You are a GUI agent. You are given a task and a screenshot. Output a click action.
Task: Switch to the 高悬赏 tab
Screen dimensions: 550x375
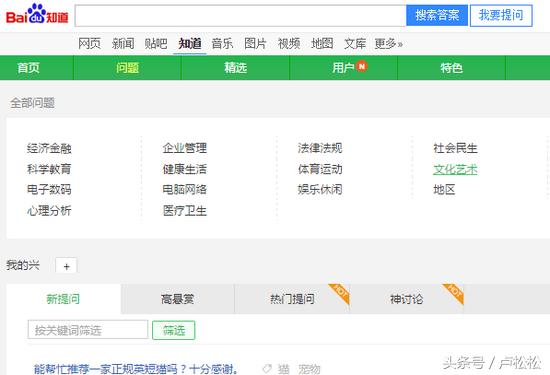pos(177,299)
